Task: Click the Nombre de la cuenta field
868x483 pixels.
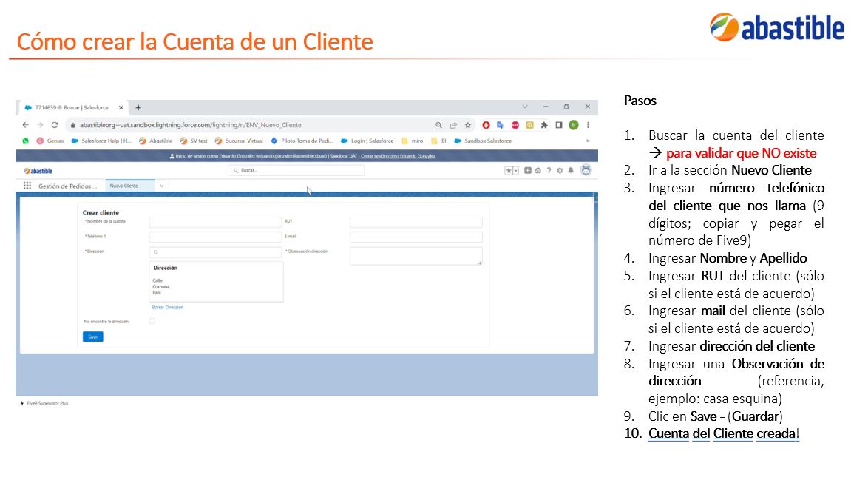Action: click(x=215, y=222)
